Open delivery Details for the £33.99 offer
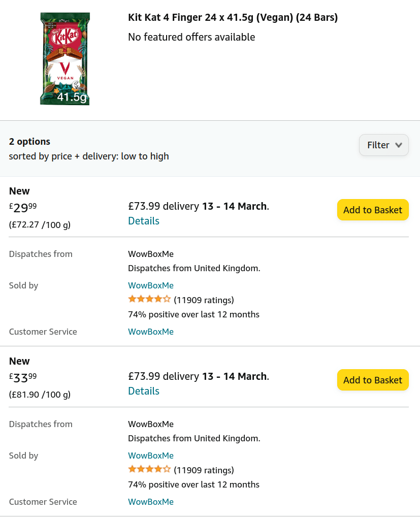This screenshot has height=519, width=420. click(x=144, y=391)
